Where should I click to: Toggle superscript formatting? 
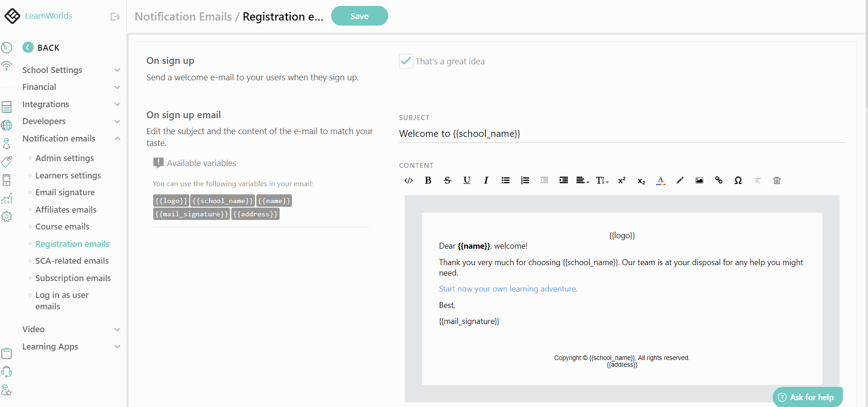[622, 180]
